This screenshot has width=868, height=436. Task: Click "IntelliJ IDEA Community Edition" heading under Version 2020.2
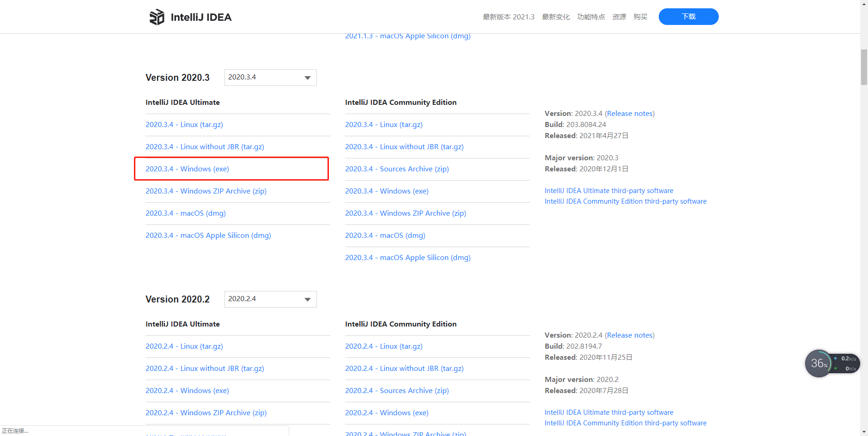tap(401, 324)
